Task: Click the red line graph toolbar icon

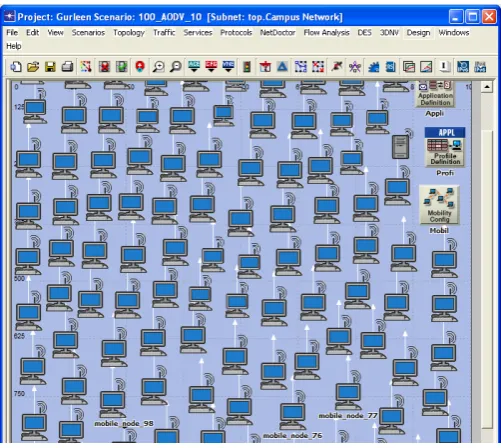Action: point(426,67)
